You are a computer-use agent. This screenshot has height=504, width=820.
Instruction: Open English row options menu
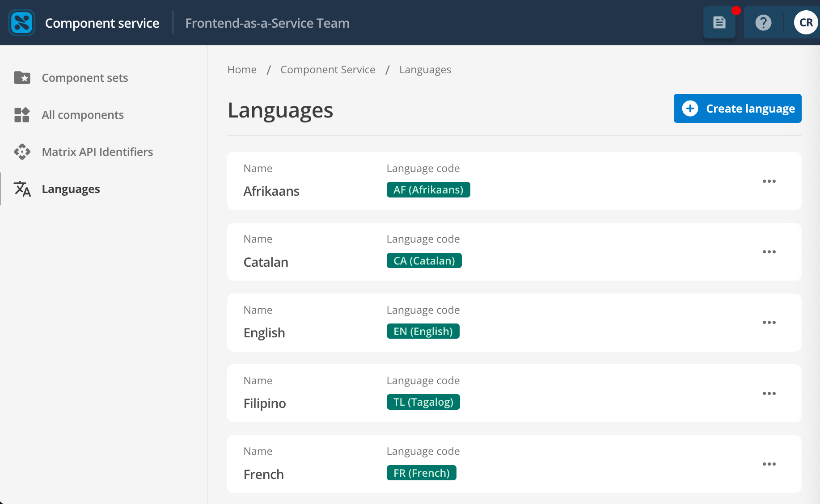[x=769, y=323]
